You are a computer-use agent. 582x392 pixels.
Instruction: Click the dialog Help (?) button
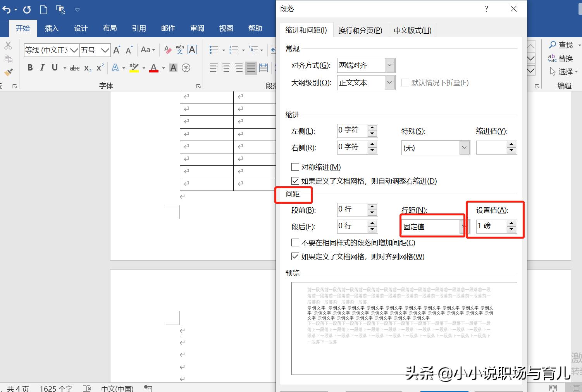coord(486,9)
